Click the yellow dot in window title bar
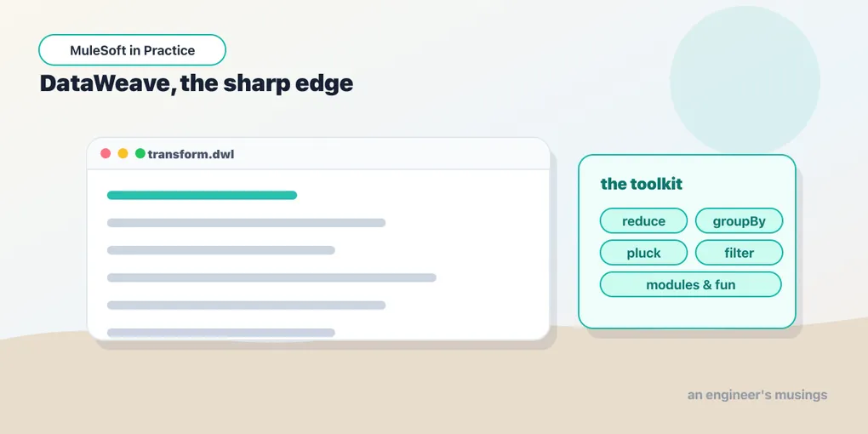This screenshot has width=868, height=434. pyautogui.click(x=123, y=153)
